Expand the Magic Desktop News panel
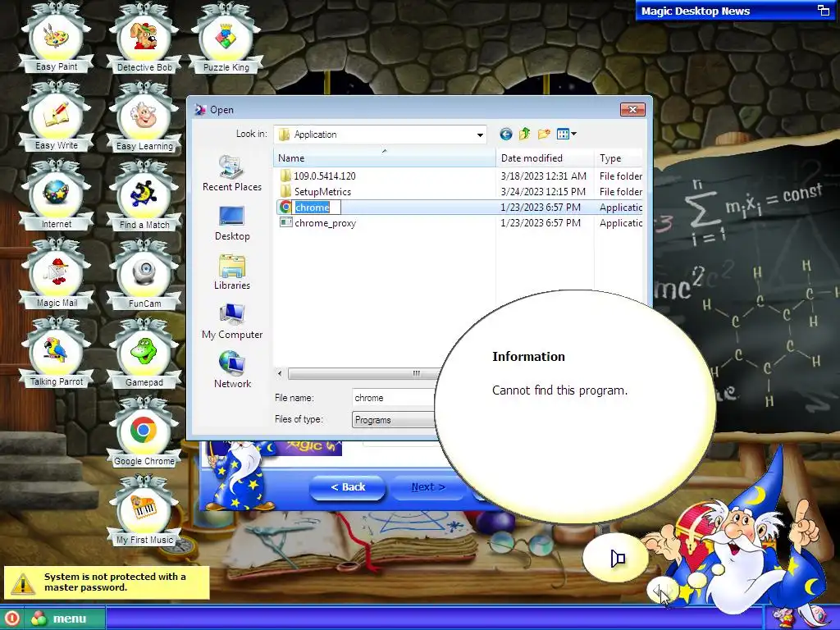This screenshot has width=840, height=630. click(x=823, y=10)
